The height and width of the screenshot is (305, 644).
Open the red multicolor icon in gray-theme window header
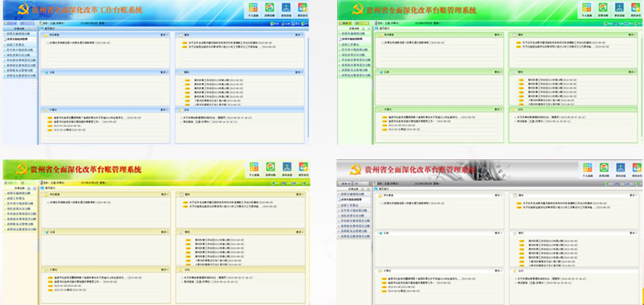point(637,167)
